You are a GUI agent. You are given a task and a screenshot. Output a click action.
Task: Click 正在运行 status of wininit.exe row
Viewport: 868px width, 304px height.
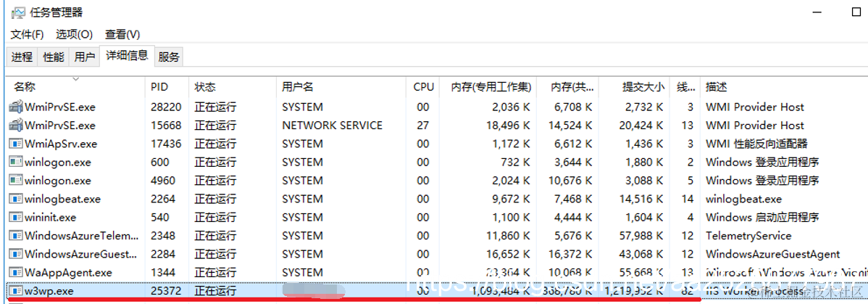pos(216,218)
